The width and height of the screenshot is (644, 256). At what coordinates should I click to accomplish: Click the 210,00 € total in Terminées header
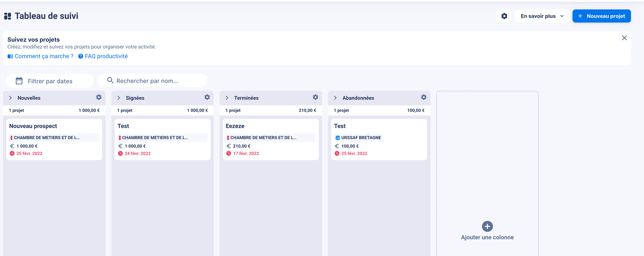[308, 110]
